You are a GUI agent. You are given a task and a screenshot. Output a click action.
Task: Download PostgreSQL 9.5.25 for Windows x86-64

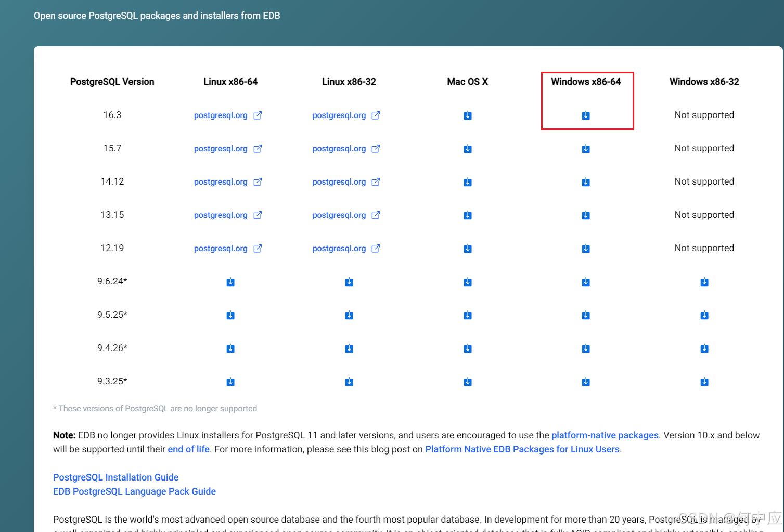click(x=586, y=315)
